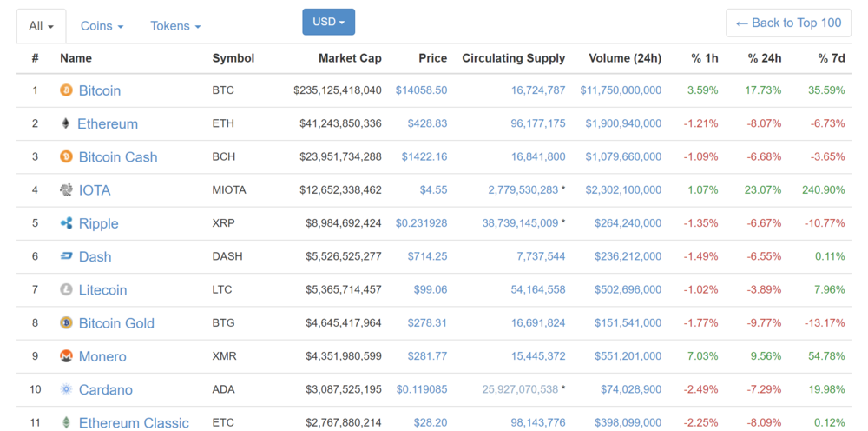This screenshot has height=431, width=868.
Task: Click the Ethereum logo icon
Action: (x=66, y=123)
